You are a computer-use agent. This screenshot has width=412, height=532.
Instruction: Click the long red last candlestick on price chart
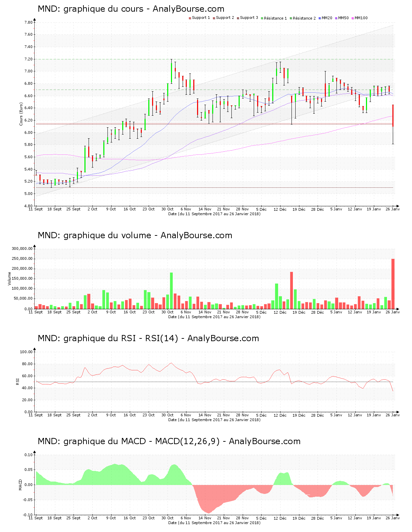(x=393, y=124)
